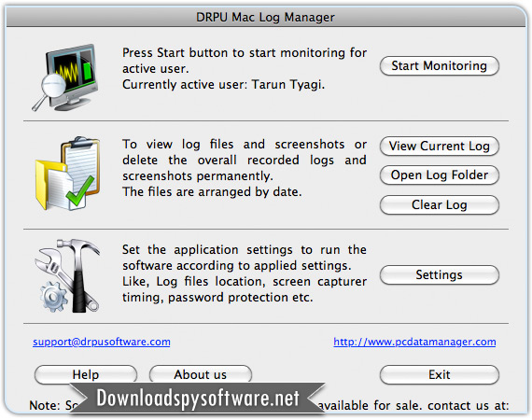Open the View Current Log button

(439, 147)
